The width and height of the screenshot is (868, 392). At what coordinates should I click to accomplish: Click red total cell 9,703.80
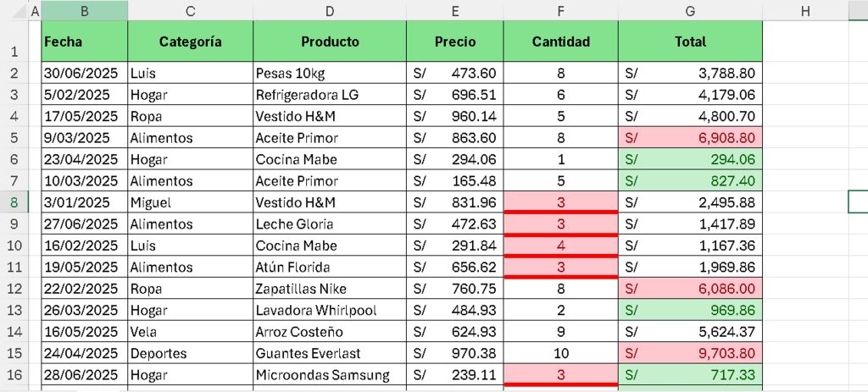click(x=690, y=353)
